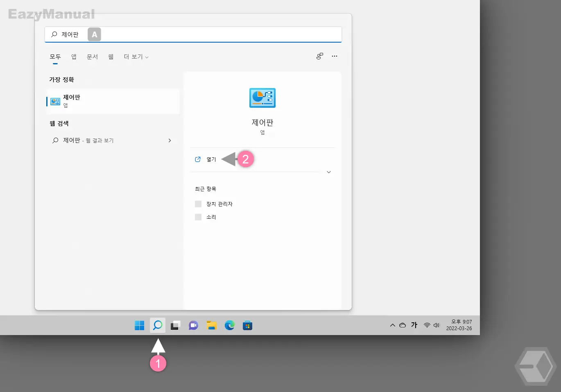Click the Start button on taskbar
The image size is (561, 392).
pos(139,325)
